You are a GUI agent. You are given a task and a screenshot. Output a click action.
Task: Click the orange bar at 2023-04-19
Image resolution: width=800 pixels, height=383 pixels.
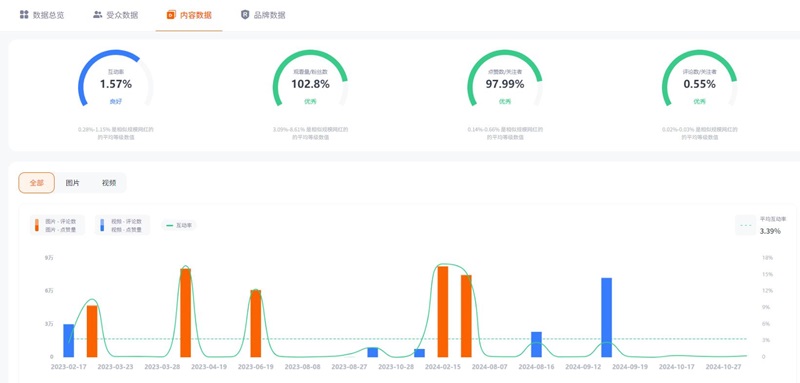coord(186,313)
